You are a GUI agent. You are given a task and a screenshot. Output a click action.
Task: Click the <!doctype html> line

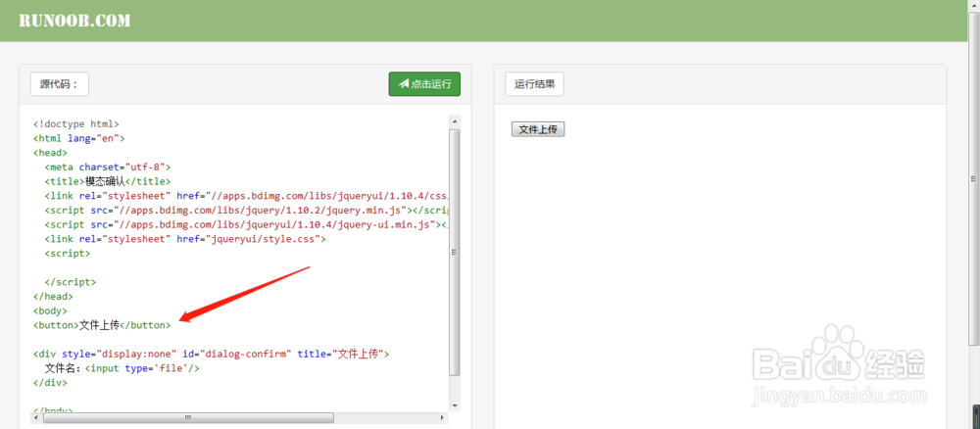point(76,123)
